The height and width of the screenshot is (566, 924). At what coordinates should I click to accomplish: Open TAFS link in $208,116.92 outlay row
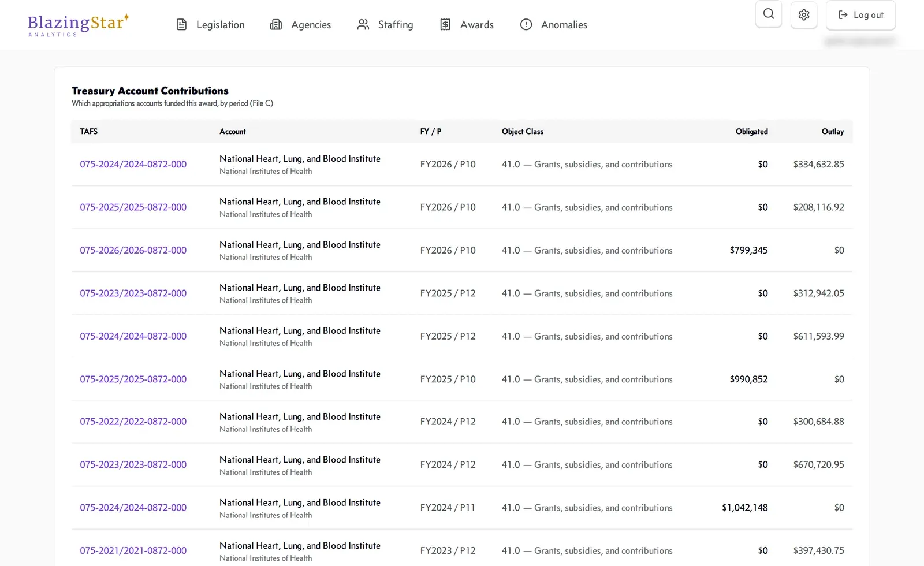(133, 207)
